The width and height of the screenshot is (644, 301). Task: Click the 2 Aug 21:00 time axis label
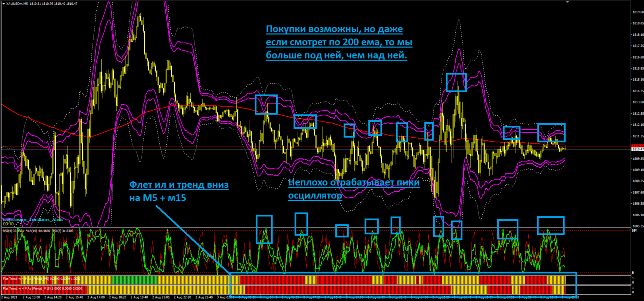coord(161,297)
